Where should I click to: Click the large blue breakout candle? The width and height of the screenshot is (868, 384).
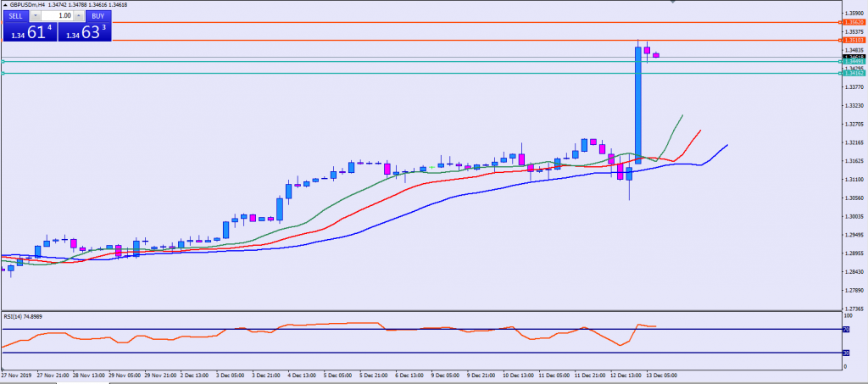click(x=637, y=102)
